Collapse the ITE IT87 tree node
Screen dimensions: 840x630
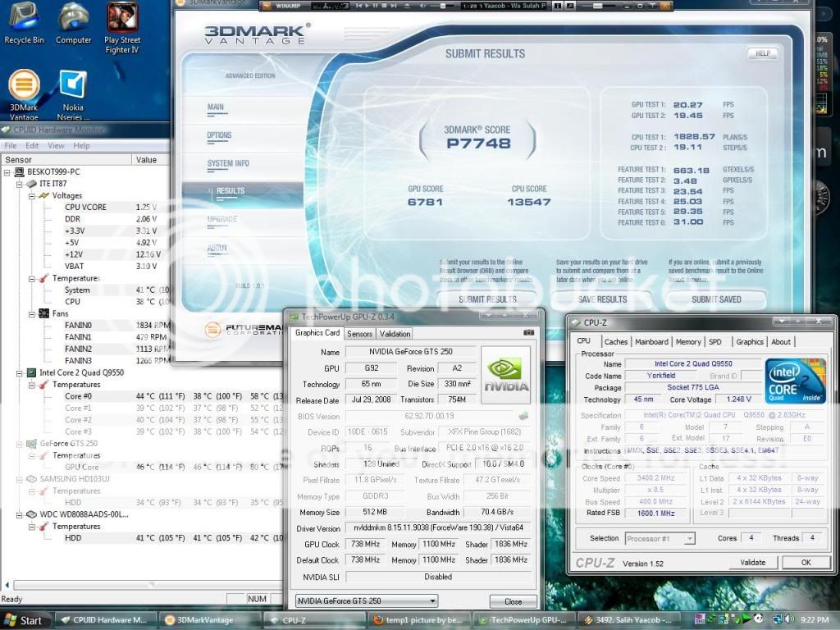[x=21, y=184]
